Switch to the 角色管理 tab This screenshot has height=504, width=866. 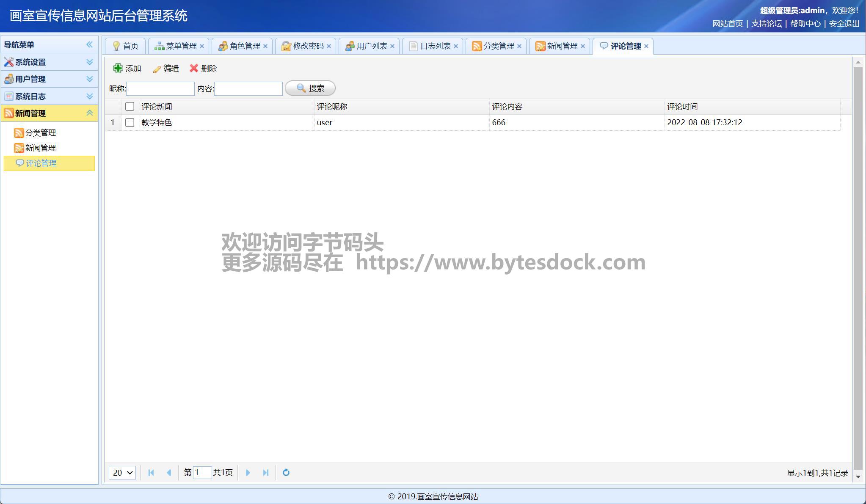(x=245, y=46)
